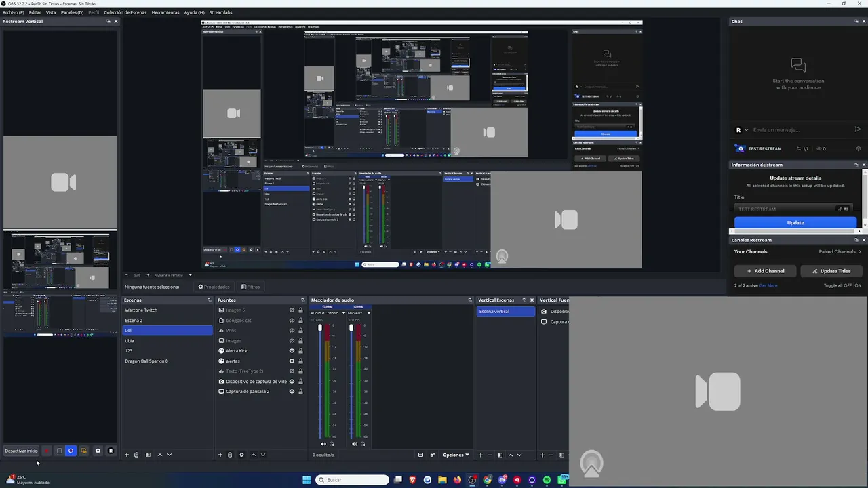The image size is (868, 488).
Task: Open the Archivo menu
Action: pyautogui.click(x=14, y=12)
